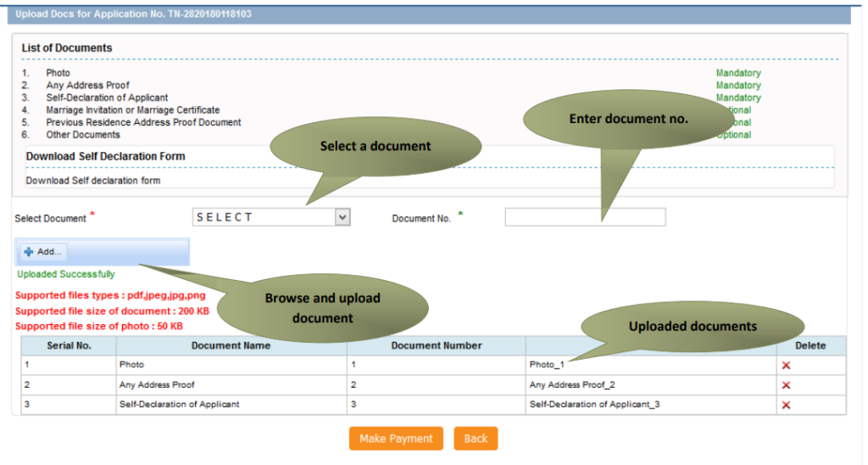The width and height of the screenshot is (868, 465).
Task: Click the Serial No. column header
Action: (69, 345)
